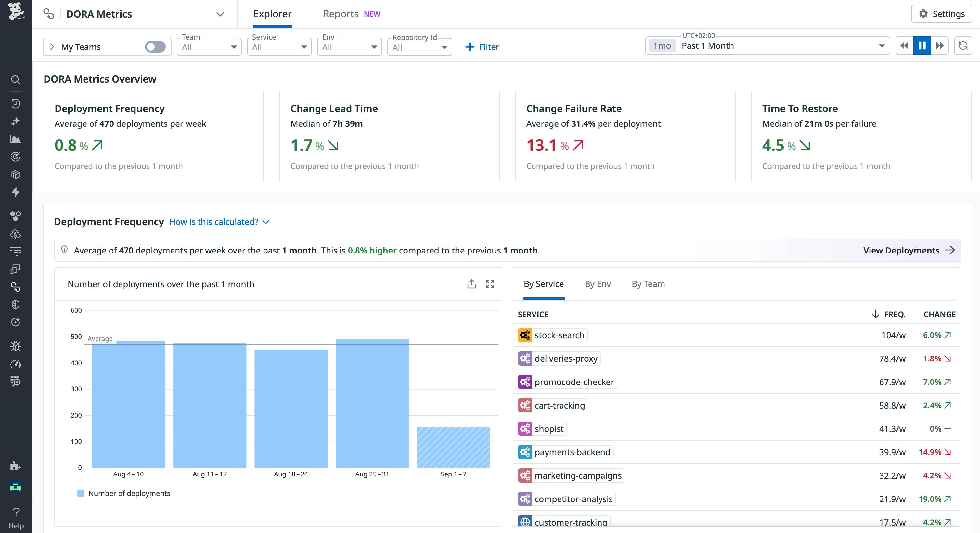Switch to the Reports tab
Viewport: 980px width, 533px height.
click(340, 14)
